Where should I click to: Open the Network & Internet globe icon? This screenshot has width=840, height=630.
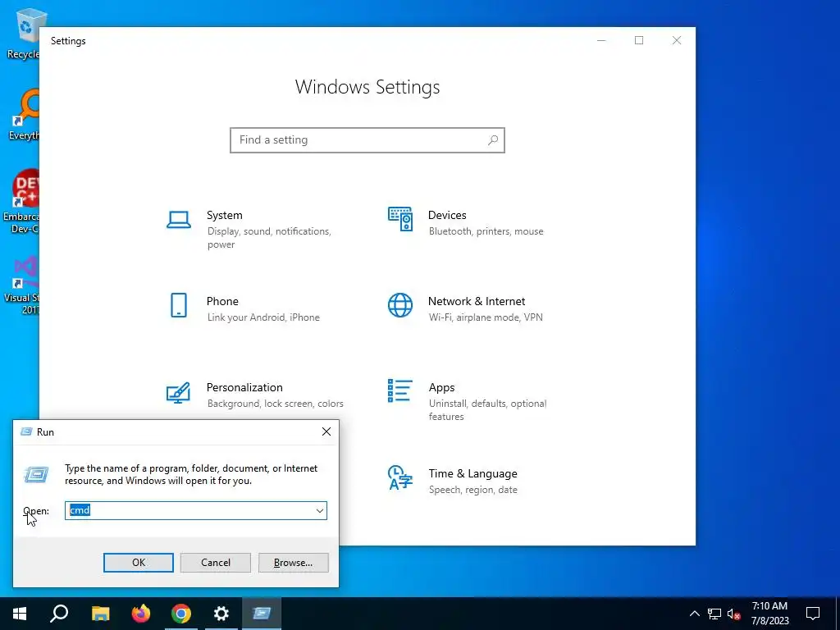(x=400, y=305)
